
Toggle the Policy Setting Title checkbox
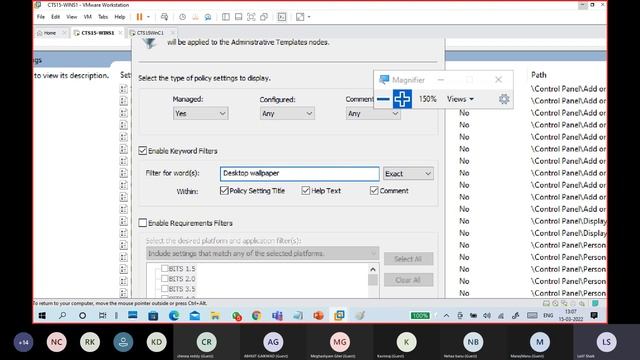point(224,190)
